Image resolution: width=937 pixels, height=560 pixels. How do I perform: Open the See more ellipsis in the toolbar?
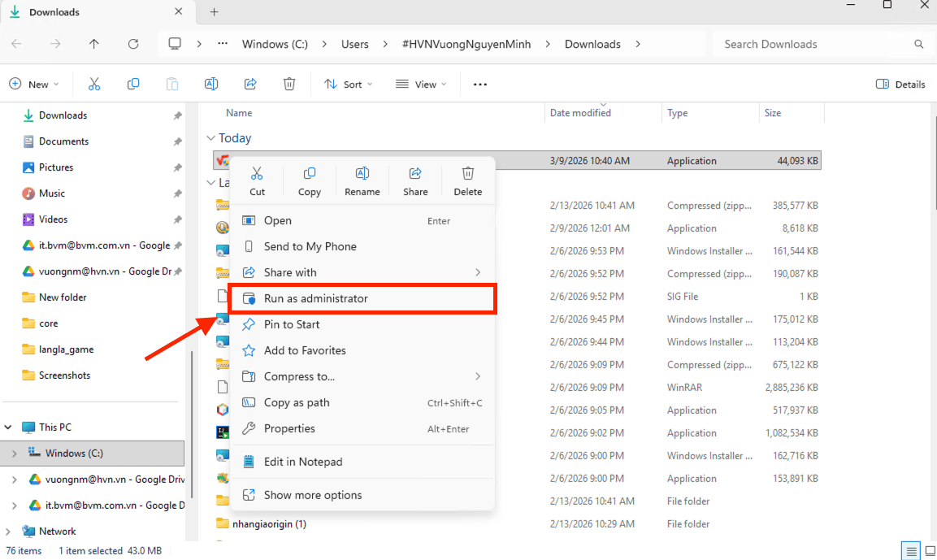[x=479, y=84]
